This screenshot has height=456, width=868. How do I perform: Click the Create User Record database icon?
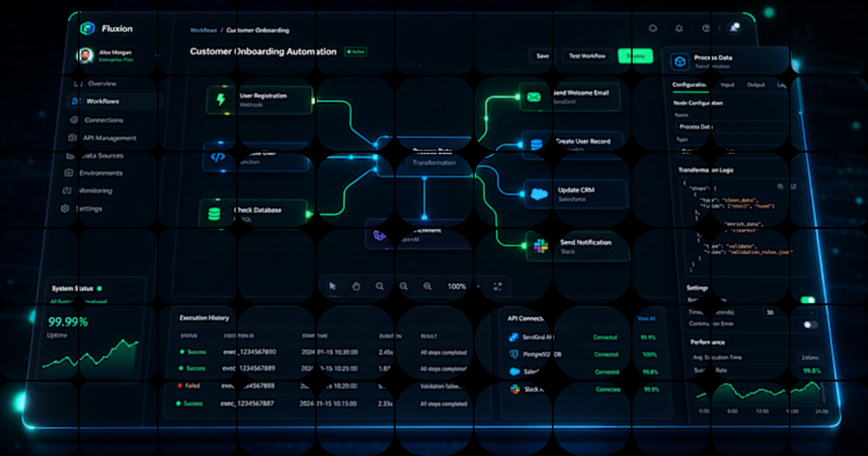pyautogui.click(x=536, y=144)
